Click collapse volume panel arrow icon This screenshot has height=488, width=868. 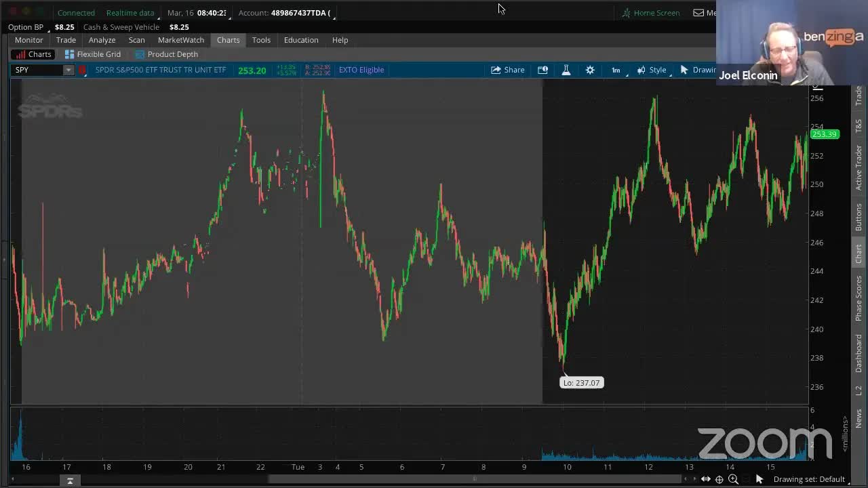click(70, 481)
